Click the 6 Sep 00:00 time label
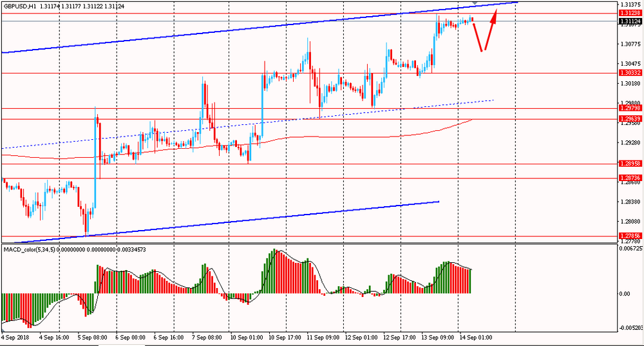The image size is (644, 346). [x=131, y=338]
